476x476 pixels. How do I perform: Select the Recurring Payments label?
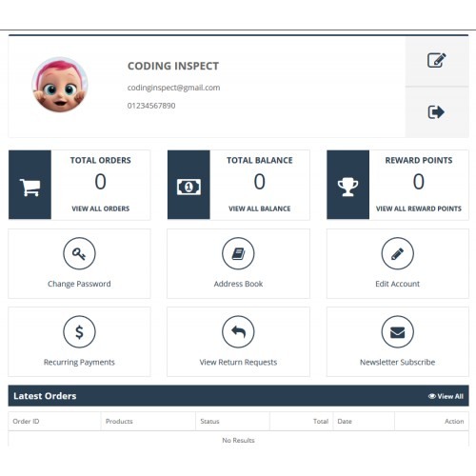[x=79, y=363]
